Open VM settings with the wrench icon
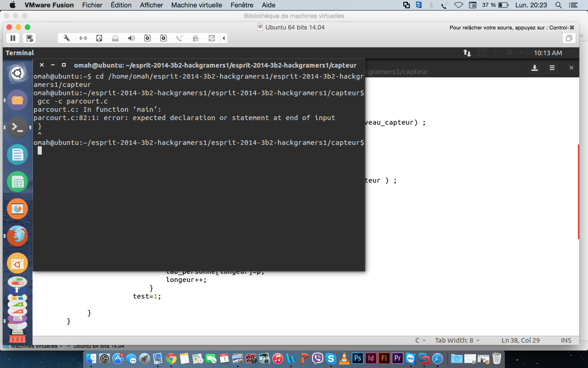This screenshot has height=368, width=588. pyautogui.click(x=67, y=38)
